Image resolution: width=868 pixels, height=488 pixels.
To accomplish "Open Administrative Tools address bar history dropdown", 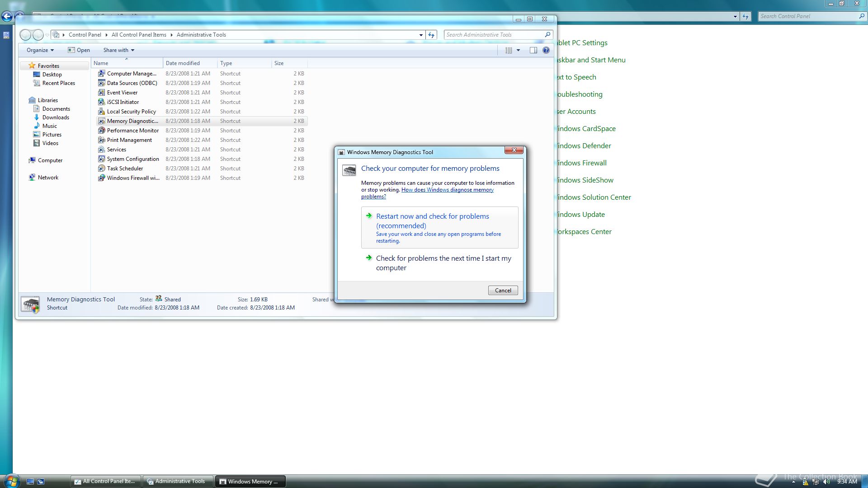I will pyautogui.click(x=421, y=35).
